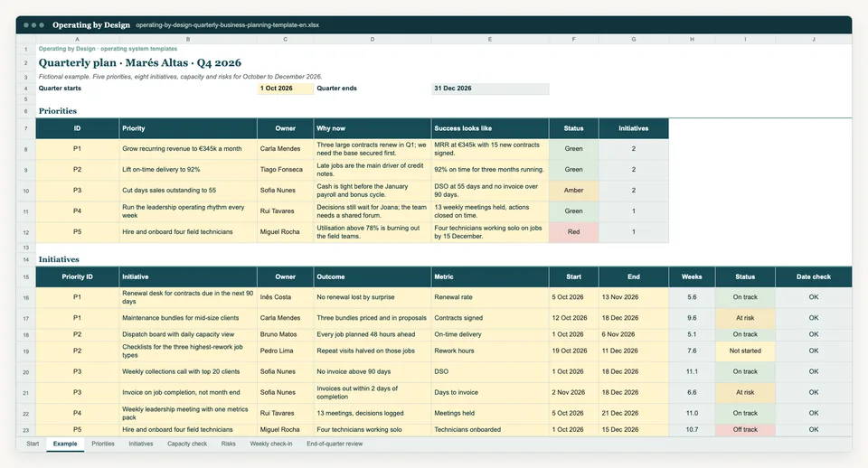Select the '13 Nov 2026' end date cell
This screenshot has width=868, height=468.
coord(633,297)
